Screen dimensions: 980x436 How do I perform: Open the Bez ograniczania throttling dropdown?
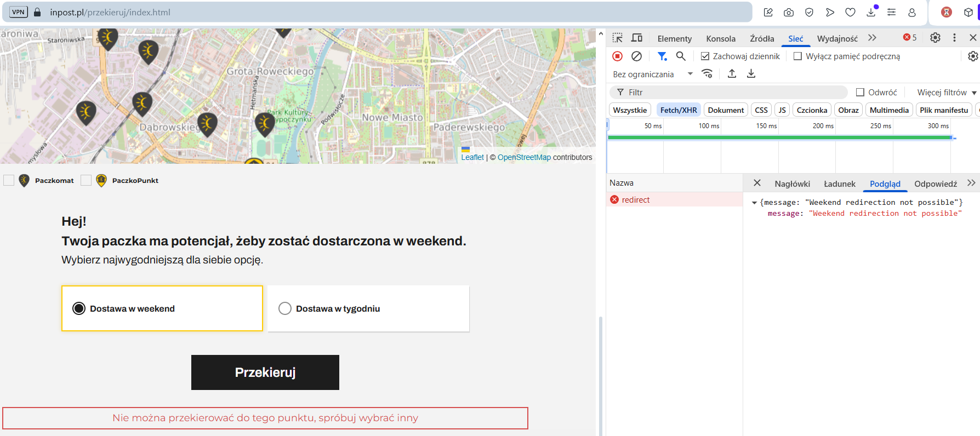pyautogui.click(x=652, y=74)
